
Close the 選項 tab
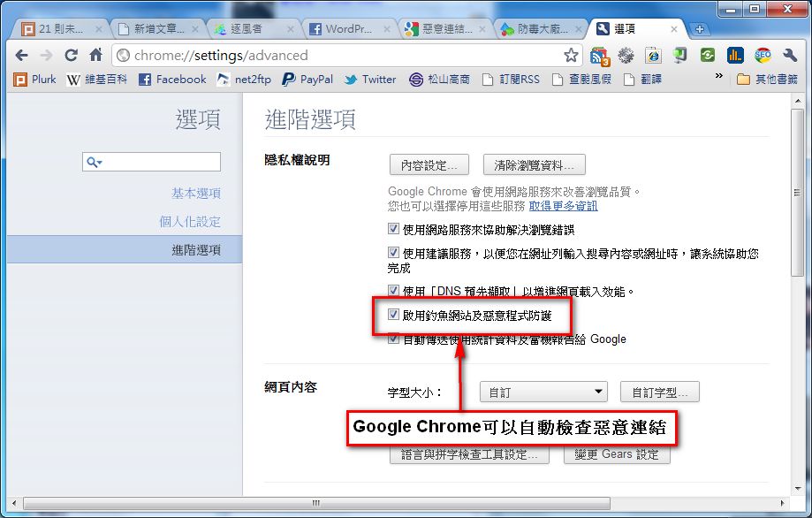[674, 29]
